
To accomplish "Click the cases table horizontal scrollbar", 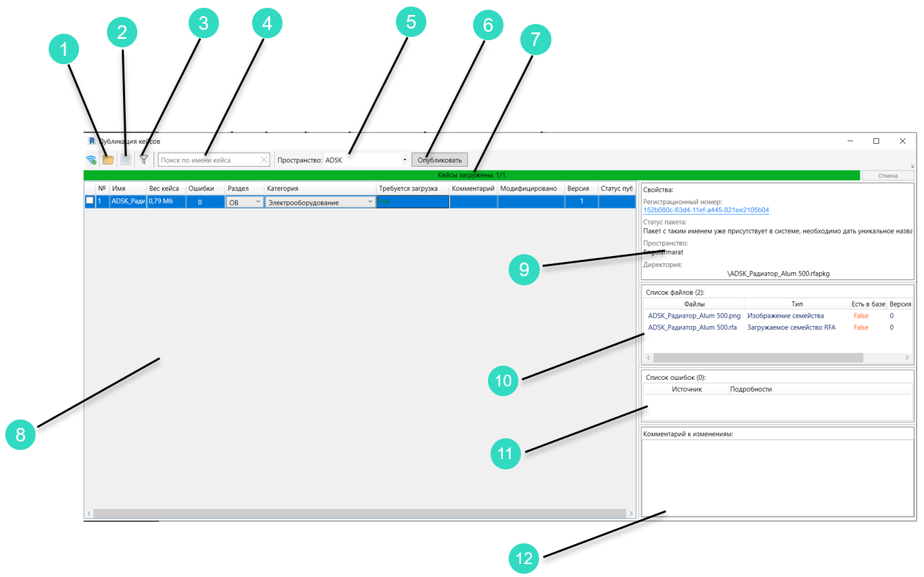I will click(x=360, y=513).
